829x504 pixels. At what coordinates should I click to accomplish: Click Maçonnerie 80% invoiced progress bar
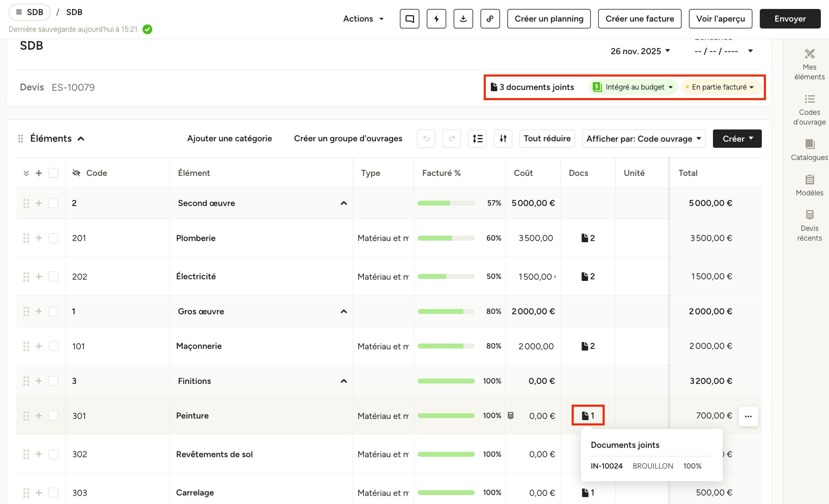(446, 346)
